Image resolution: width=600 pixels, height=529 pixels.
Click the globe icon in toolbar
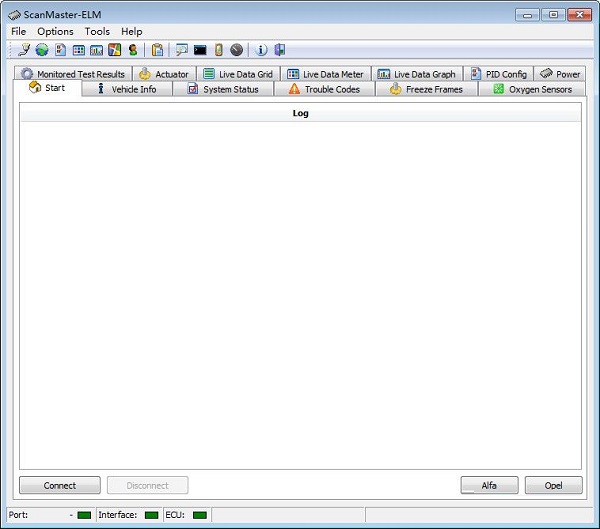(42, 50)
